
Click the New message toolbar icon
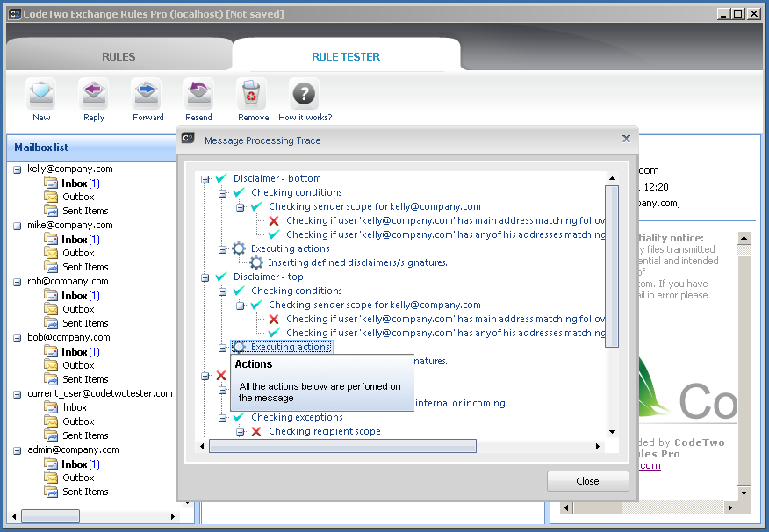click(x=41, y=94)
